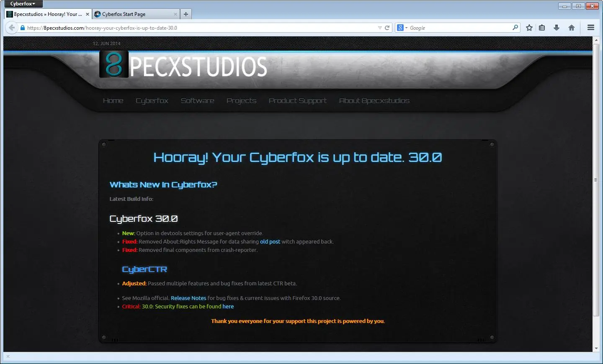Reload the current page
Viewport: 603px width, 364px height.
coord(387,28)
